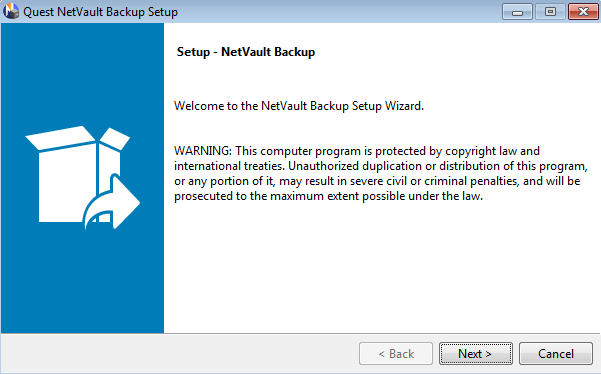The width and height of the screenshot is (601, 374).
Task: Click the blue panel area below the box graphic
Action: point(82,282)
